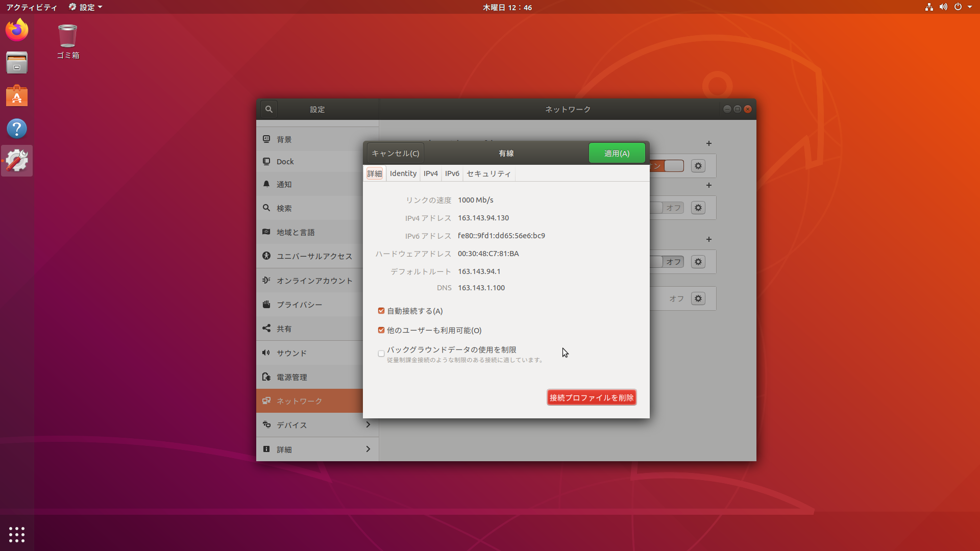
Task: Open Ubuntu Software from the dock
Action: point(17,95)
